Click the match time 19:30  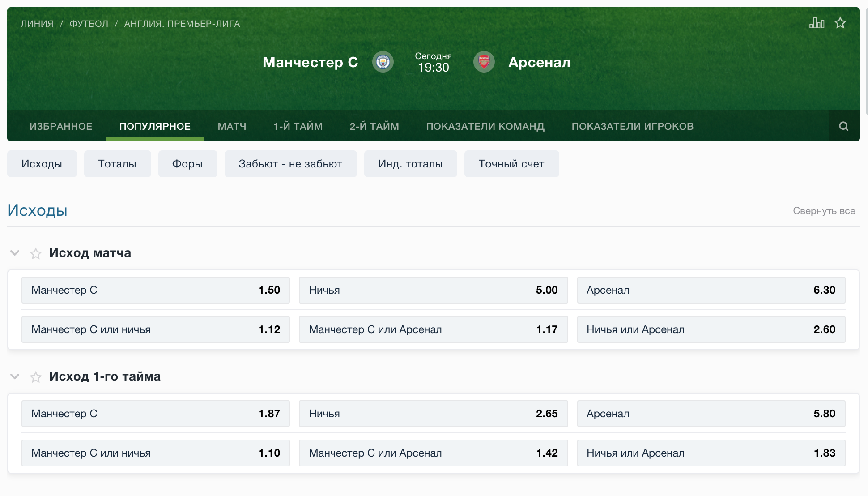pyautogui.click(x=433, y=68)
